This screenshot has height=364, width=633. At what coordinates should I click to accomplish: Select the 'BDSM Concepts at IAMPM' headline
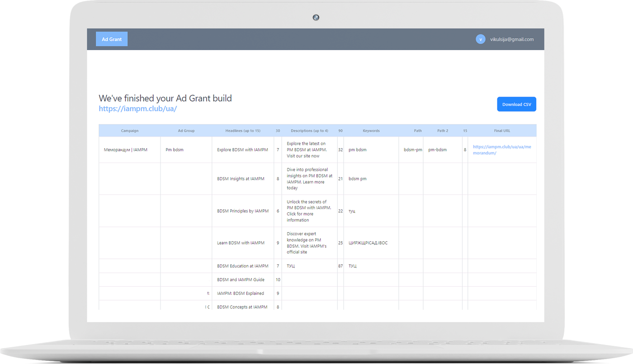click(x=242, y=307)
